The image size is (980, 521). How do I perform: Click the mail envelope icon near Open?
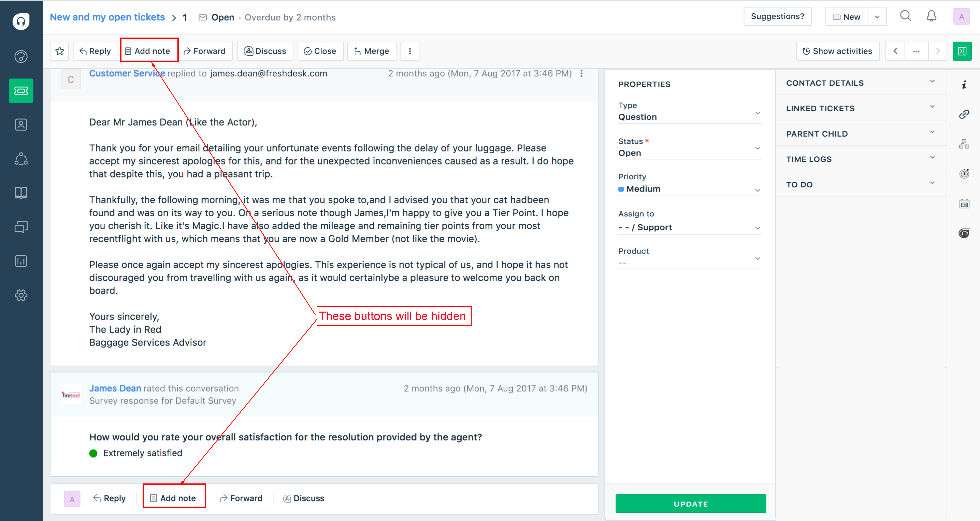pyautogui.click(x=203, y=18)
